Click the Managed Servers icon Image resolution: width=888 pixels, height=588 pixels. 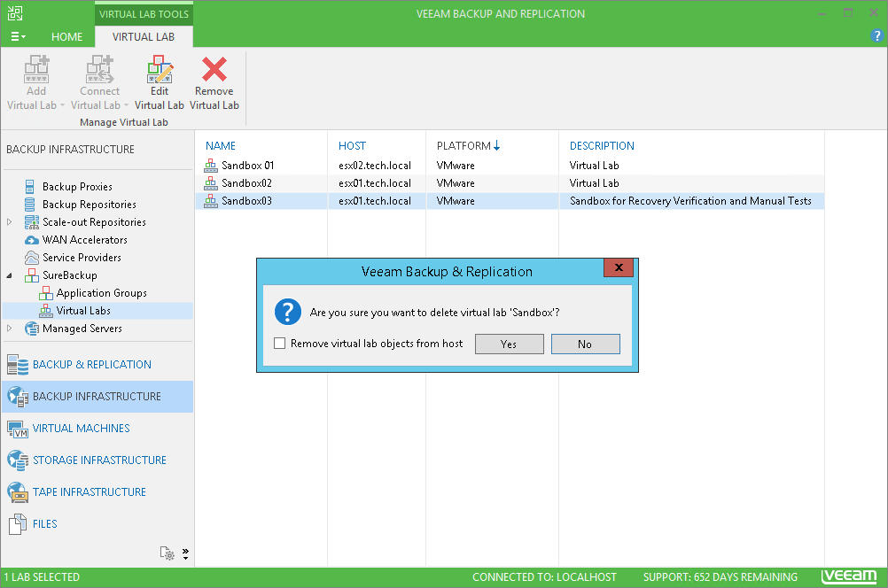32,329
